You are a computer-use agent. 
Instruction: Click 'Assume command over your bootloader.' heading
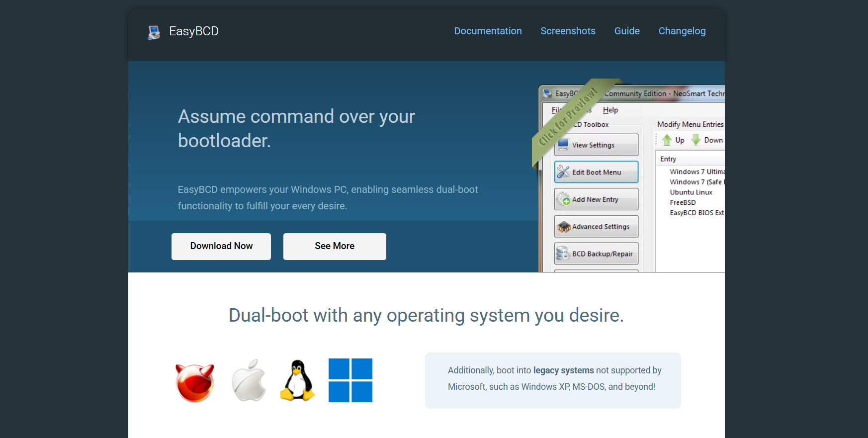click(296, 128)
